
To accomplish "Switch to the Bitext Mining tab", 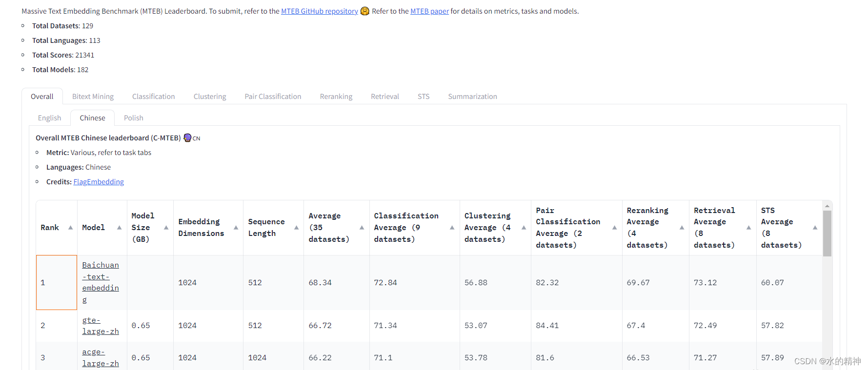I will coord(93,97).
